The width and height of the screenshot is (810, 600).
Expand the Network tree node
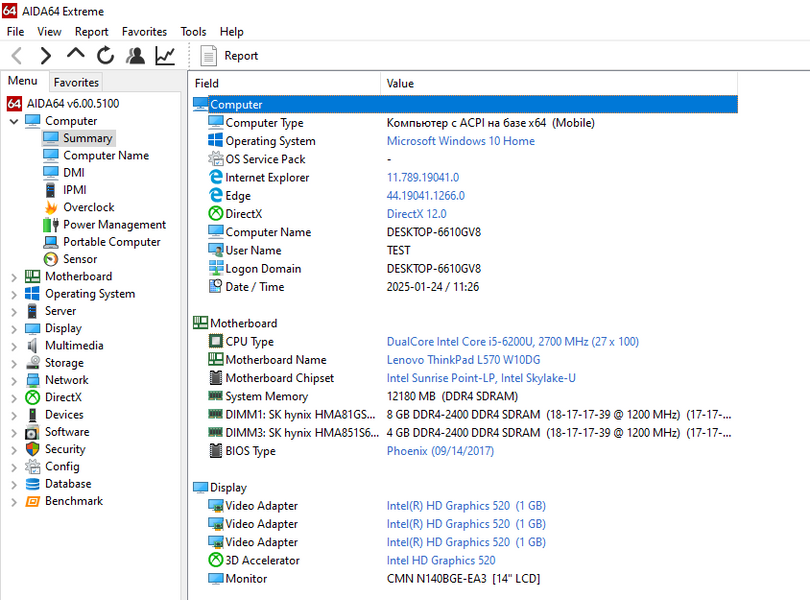pos(14,381)
